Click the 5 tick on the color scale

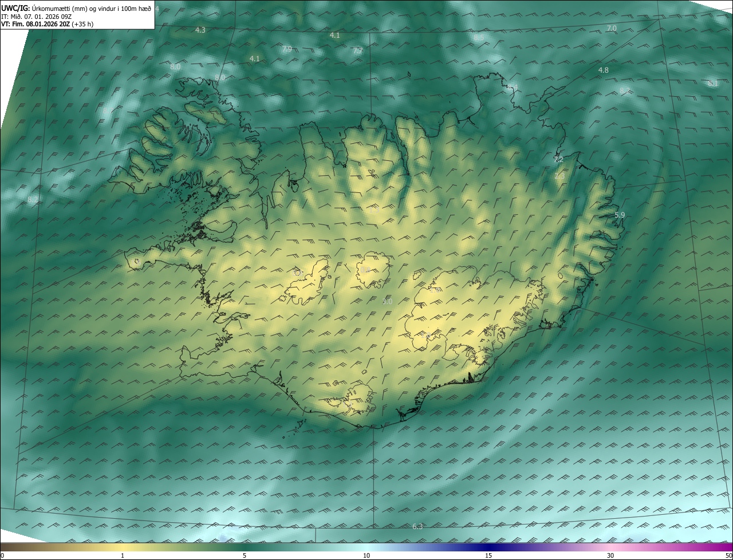[x=245, y=555]
